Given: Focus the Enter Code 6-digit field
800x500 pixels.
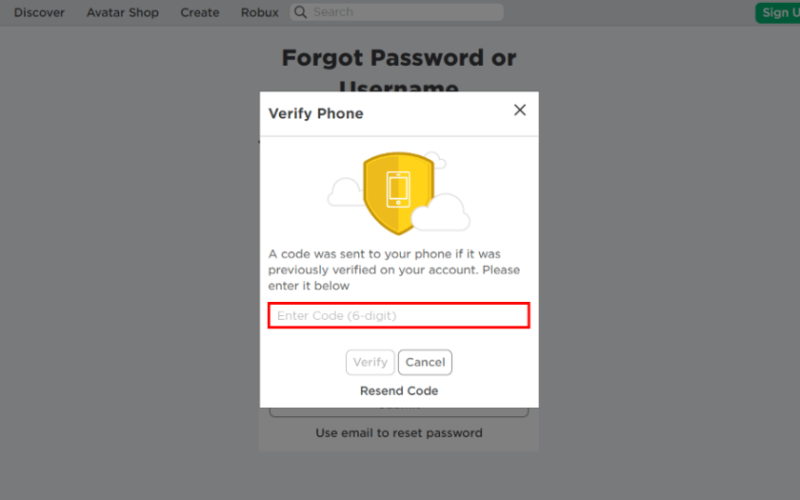Looking at the screenshot, I should [x=399, y=315].
